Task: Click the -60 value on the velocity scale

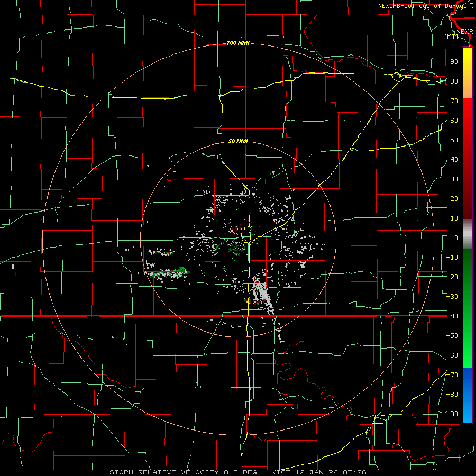Action: coord(452,355)
